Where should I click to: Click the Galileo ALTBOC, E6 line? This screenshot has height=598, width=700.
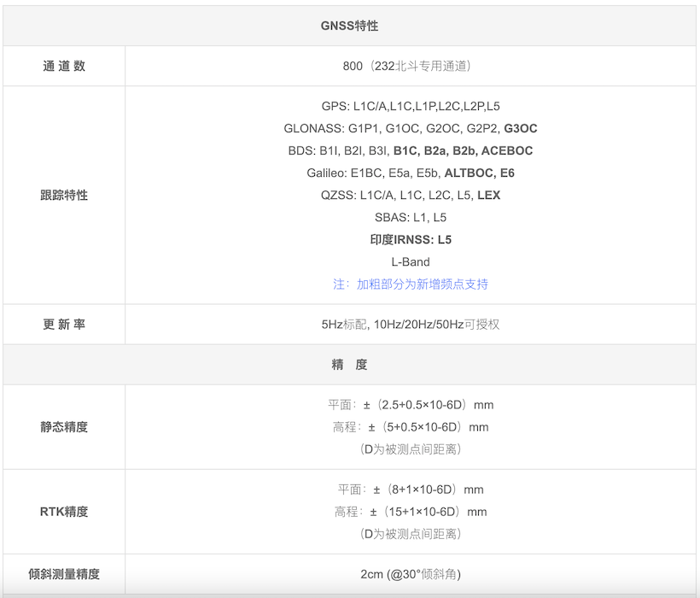tap(411, 173)
